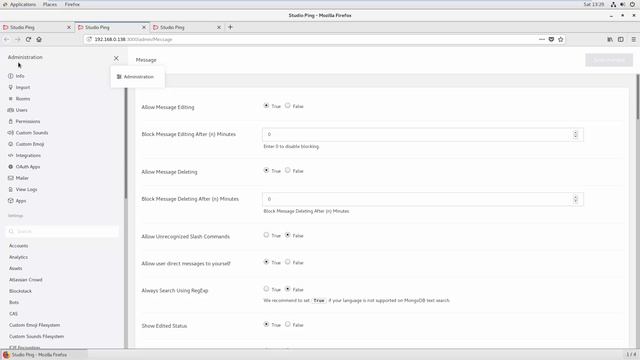640x360 pixels.
Task: Open the Apps admin section
Action: pos(17,201)
